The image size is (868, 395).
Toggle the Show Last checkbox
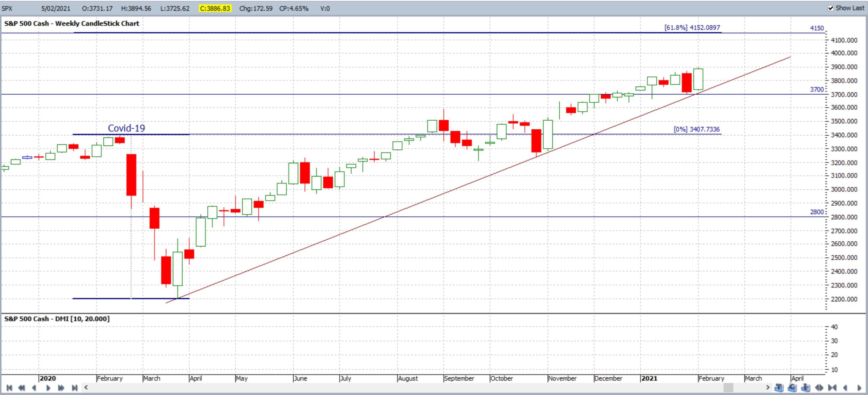tap(831, 8)
